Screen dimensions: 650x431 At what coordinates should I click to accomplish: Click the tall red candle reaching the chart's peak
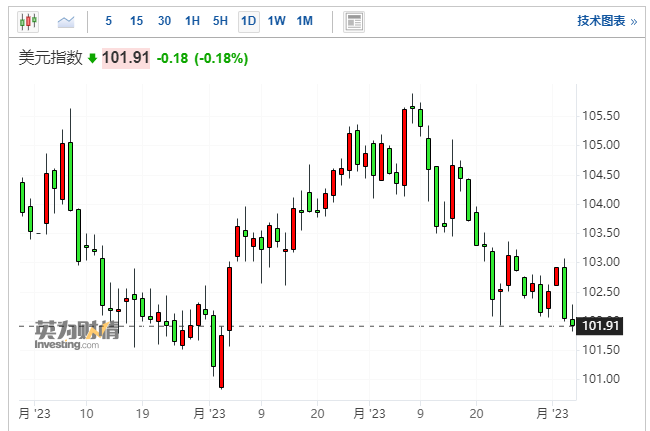pos(404,148)
